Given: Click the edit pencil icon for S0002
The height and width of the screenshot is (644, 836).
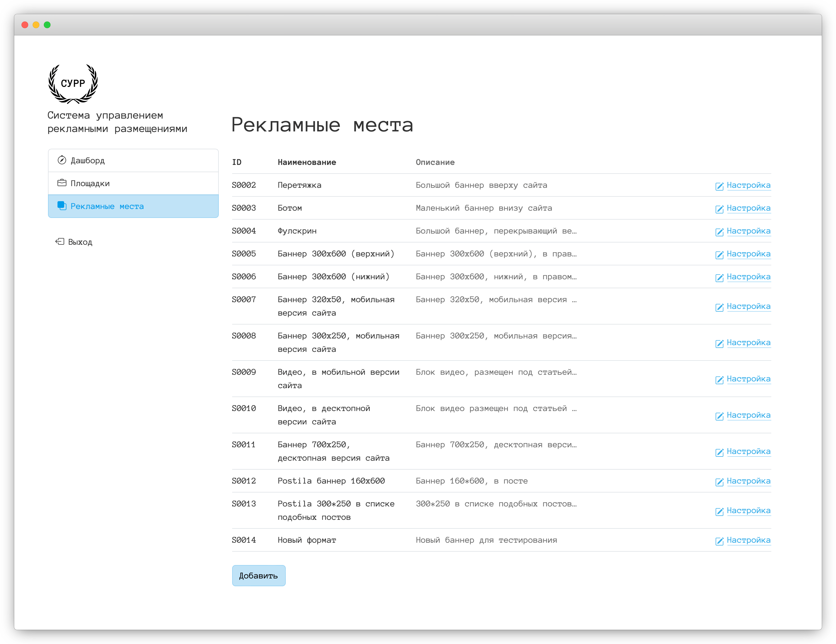Looking at the screenshot, I should click(x=719, y=186).
